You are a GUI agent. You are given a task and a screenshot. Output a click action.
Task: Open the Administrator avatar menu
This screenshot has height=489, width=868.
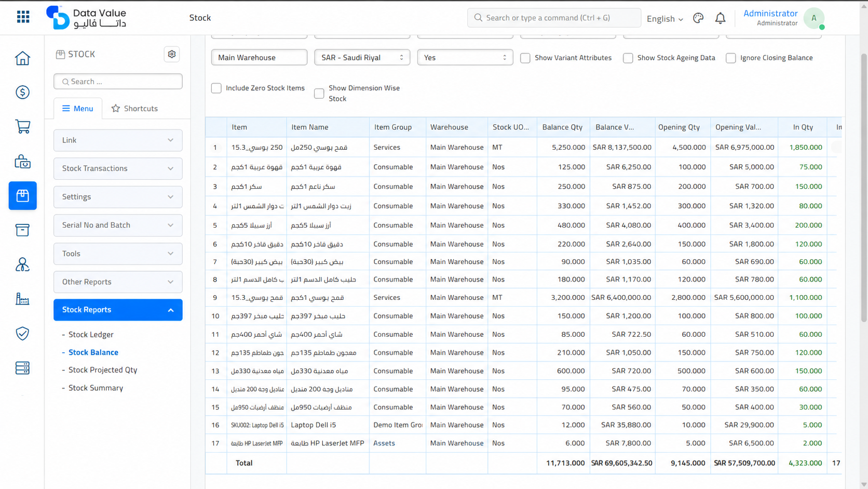coord(813,18)
